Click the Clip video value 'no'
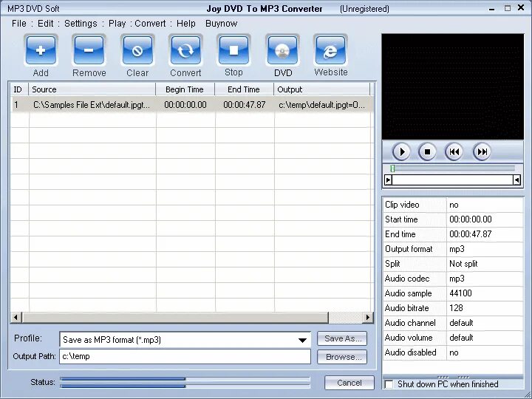The height and width of the screenshot is (399, 532). pos(485,205)
